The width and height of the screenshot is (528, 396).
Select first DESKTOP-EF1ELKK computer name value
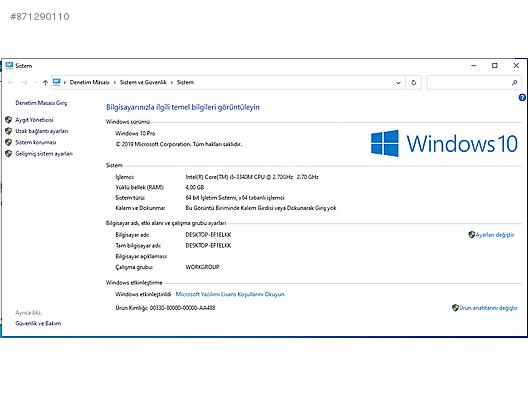[208, 235]
